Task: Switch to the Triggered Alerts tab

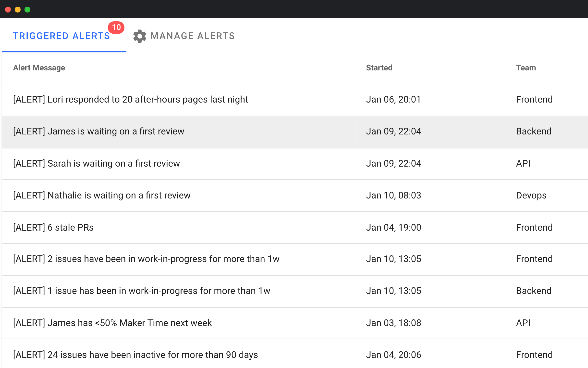Action: click(x=61, y=36)
